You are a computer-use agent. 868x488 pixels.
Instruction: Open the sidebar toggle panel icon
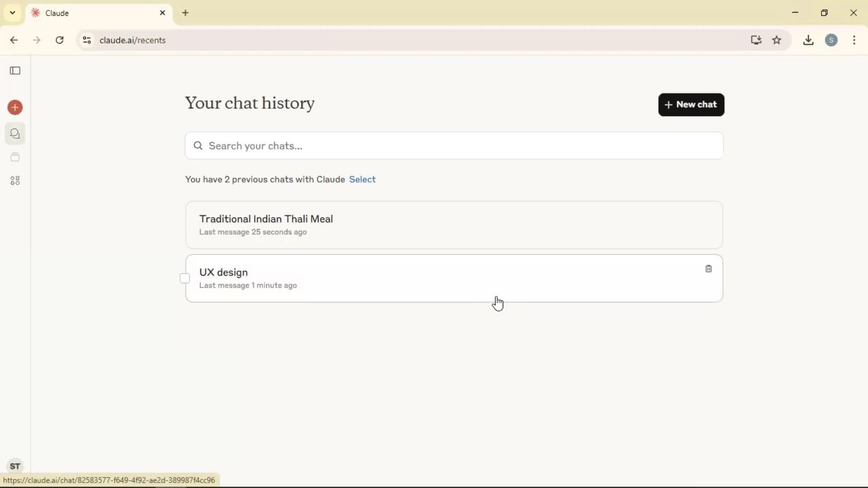pyautogui.click(x=15, y=70)
